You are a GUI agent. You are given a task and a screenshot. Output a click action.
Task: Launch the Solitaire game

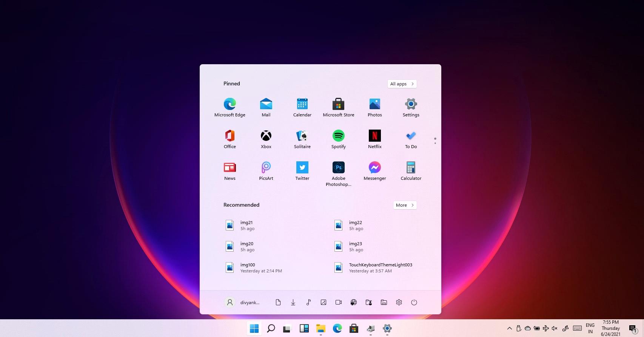click(302, 139)
